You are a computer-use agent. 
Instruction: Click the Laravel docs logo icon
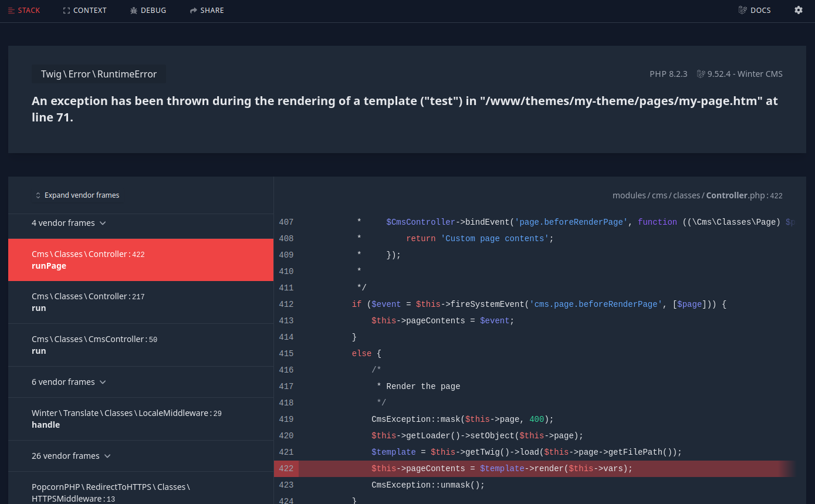(x=743, y=11)
